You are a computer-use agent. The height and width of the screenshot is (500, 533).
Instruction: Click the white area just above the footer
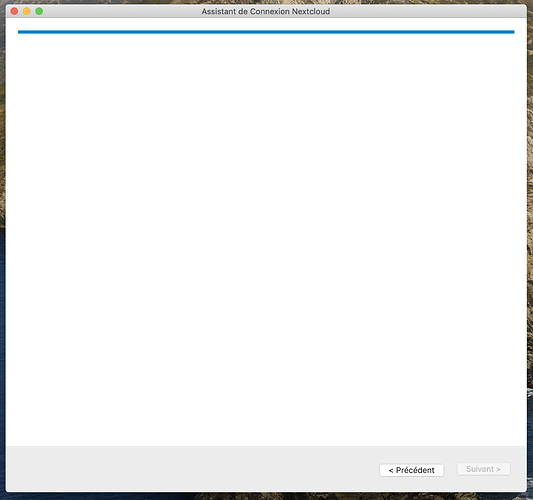(266, 438)
